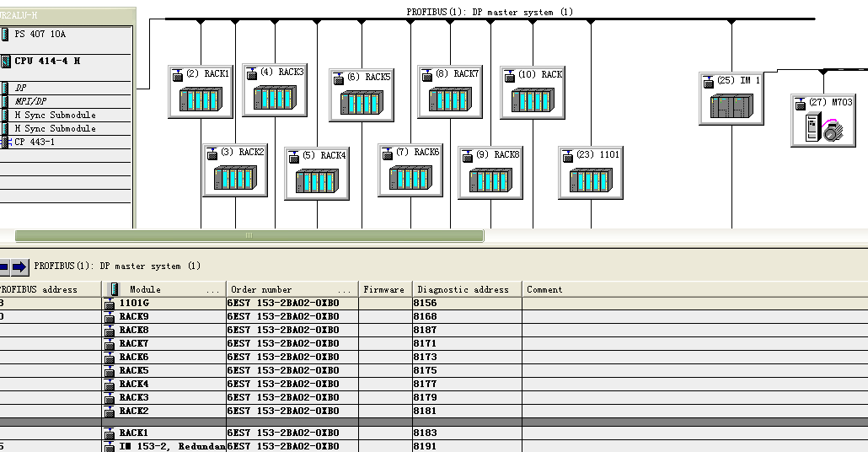Select CPU 414-4 H rack slot
The image size is (868, 452).
tap(66, 61)
